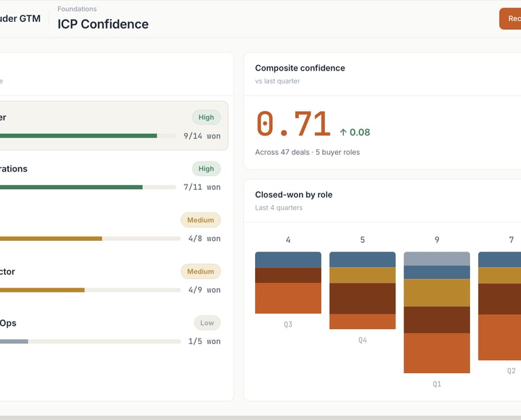Click the horizontal scrollbar at the bottom
This screenshot has height=420, width=521.
click(260, 417)
